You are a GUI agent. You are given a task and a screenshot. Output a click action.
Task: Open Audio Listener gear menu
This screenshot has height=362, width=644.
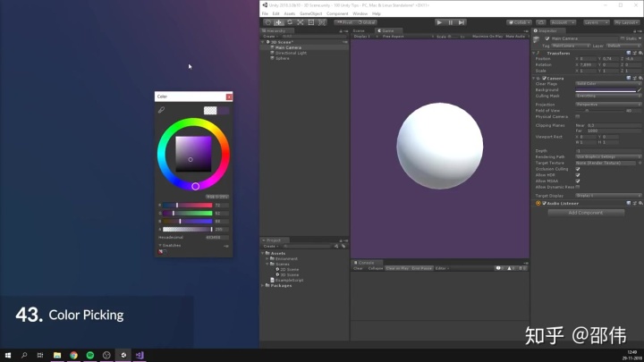point(640,203)
